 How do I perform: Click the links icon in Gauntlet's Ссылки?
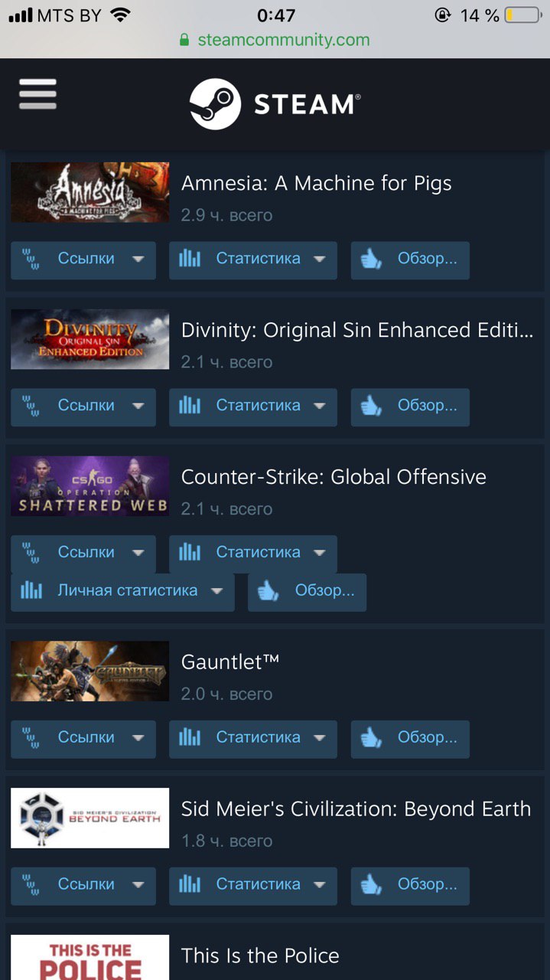(31, 738)
